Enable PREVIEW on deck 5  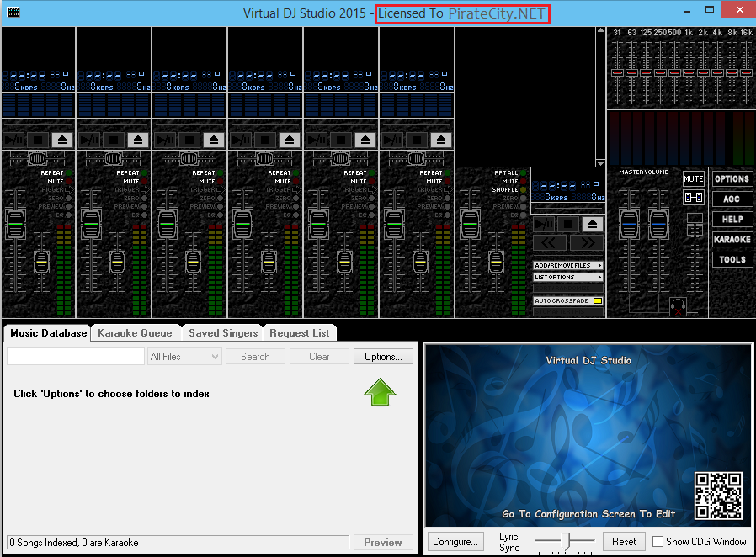[372, 206]
